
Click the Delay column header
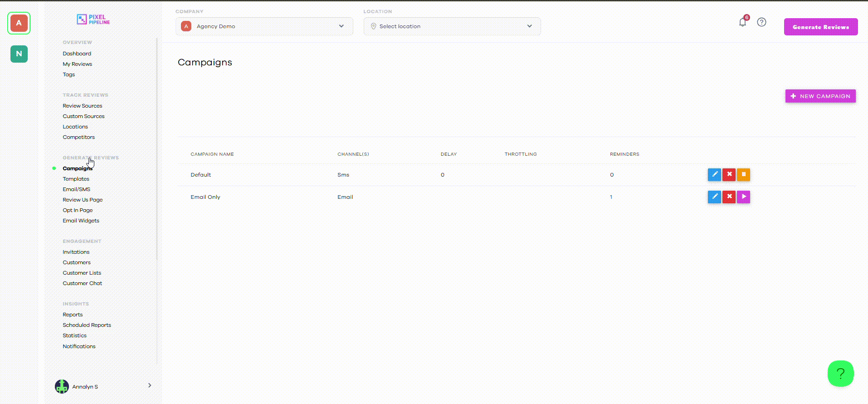pyautogui.click(x=449, y=154)
